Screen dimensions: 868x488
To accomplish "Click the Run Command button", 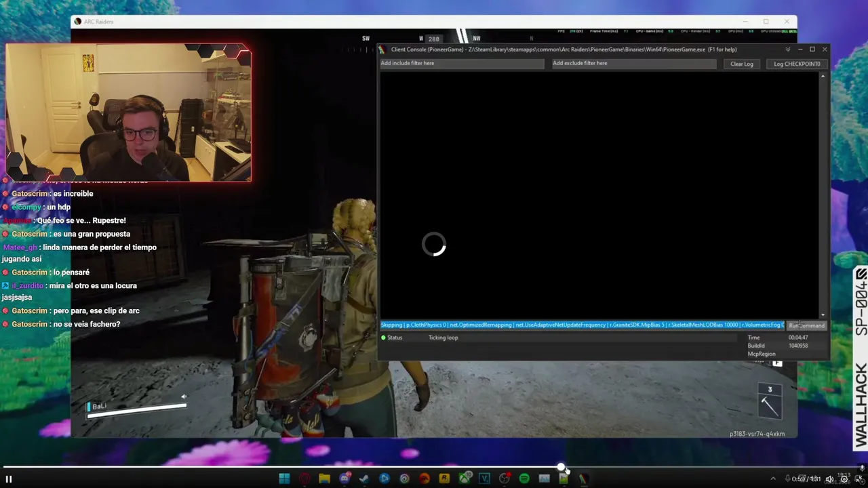I will 806,325.
